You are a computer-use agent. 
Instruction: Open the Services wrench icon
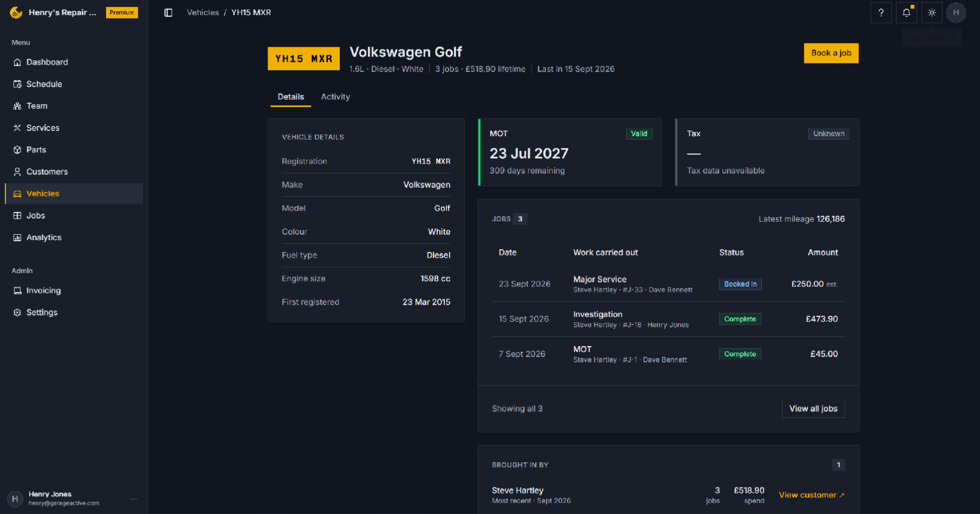coord(17,128)
